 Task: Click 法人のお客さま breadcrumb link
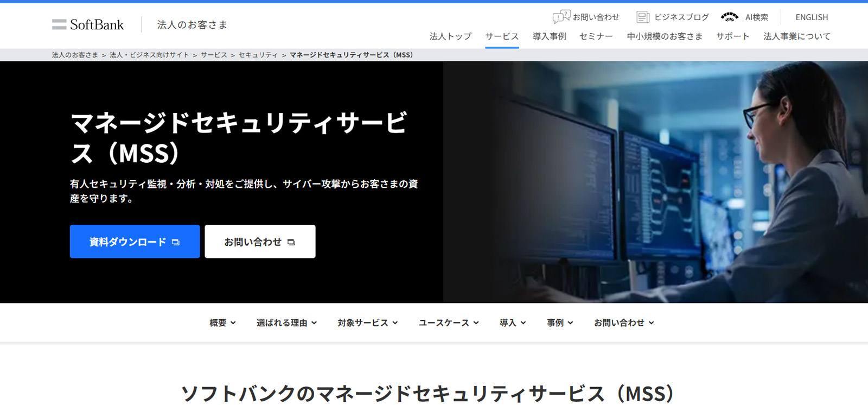[75, 55]
